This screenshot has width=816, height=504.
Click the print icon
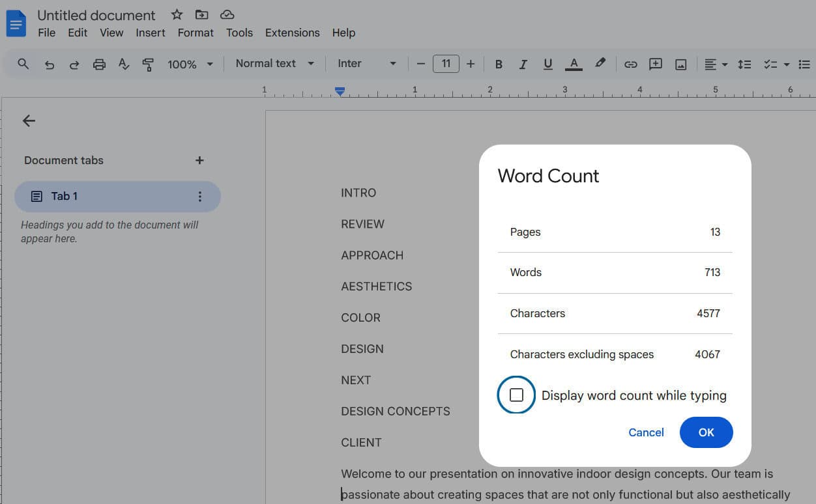pos(99,64)
